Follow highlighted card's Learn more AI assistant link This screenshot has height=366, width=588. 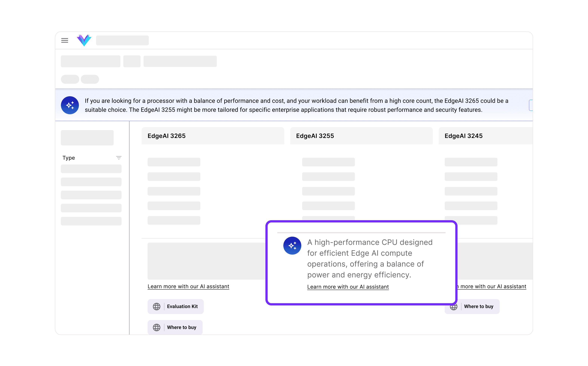tap(348, 287)
